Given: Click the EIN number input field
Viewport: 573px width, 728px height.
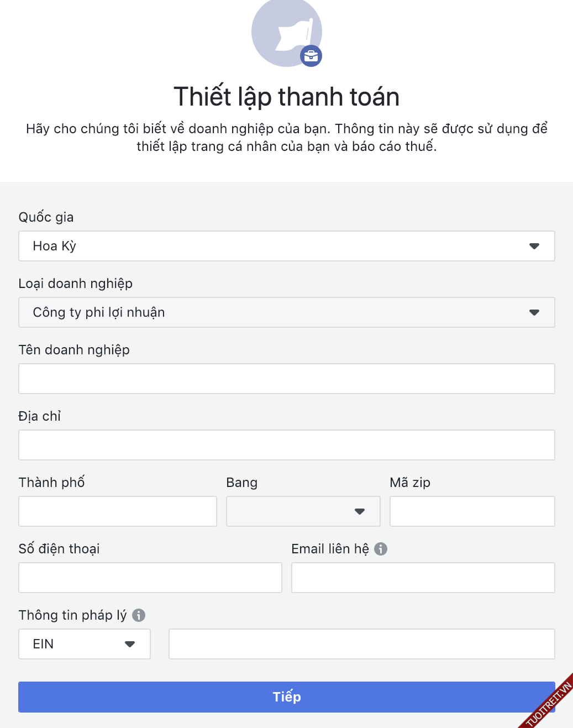Looking at the screenshot, I should (361, 644).
